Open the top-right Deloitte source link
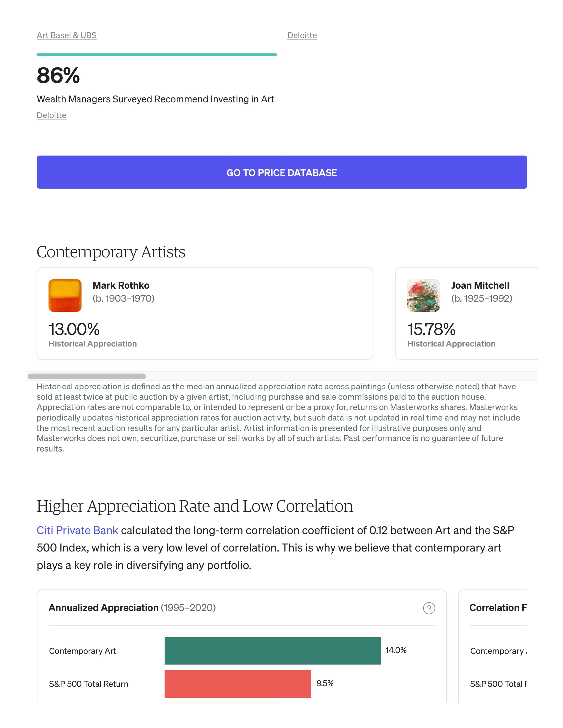The image size is (563, 728). 302,35
